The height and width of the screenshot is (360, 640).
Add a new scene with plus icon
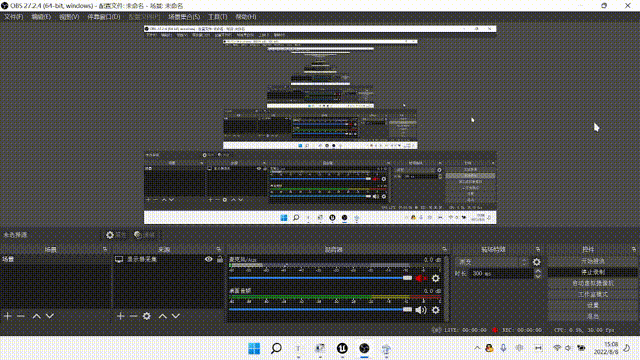[7, 316]
